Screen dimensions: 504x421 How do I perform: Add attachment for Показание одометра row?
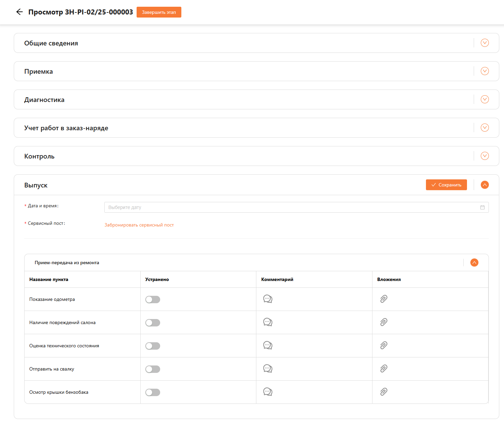(x=384, y=299)
